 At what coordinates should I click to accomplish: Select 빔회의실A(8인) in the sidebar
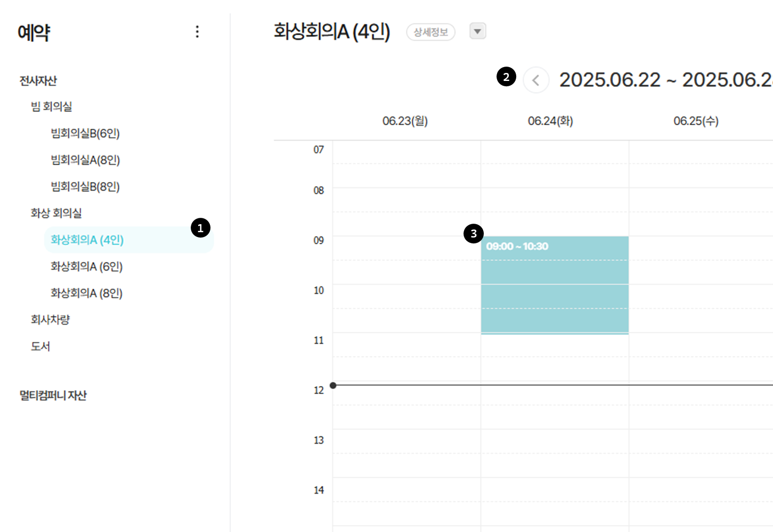tap(85, 160)
